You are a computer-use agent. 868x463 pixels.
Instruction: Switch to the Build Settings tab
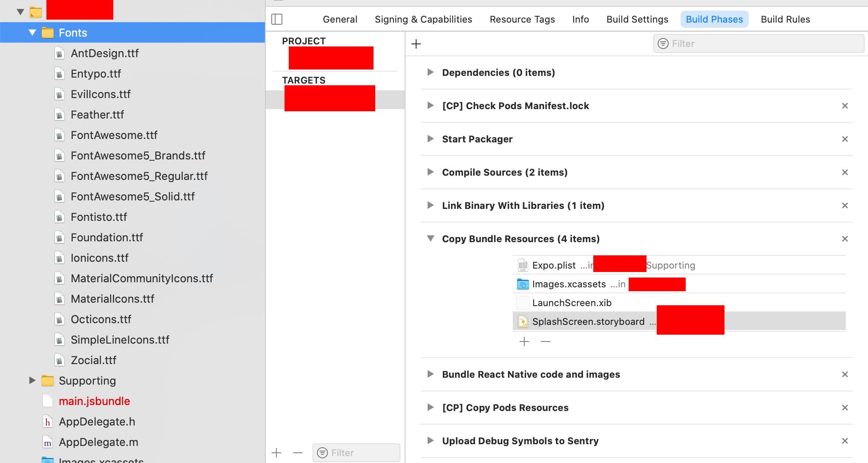point(637,19)
